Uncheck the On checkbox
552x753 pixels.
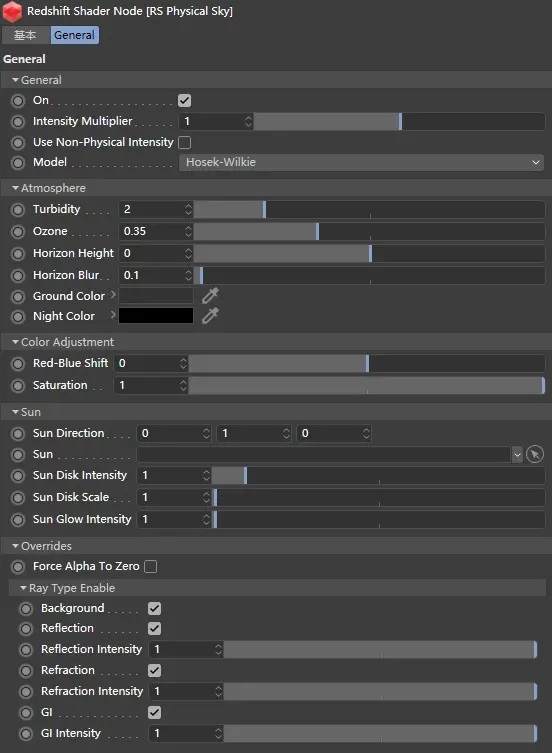coord(184,100)
